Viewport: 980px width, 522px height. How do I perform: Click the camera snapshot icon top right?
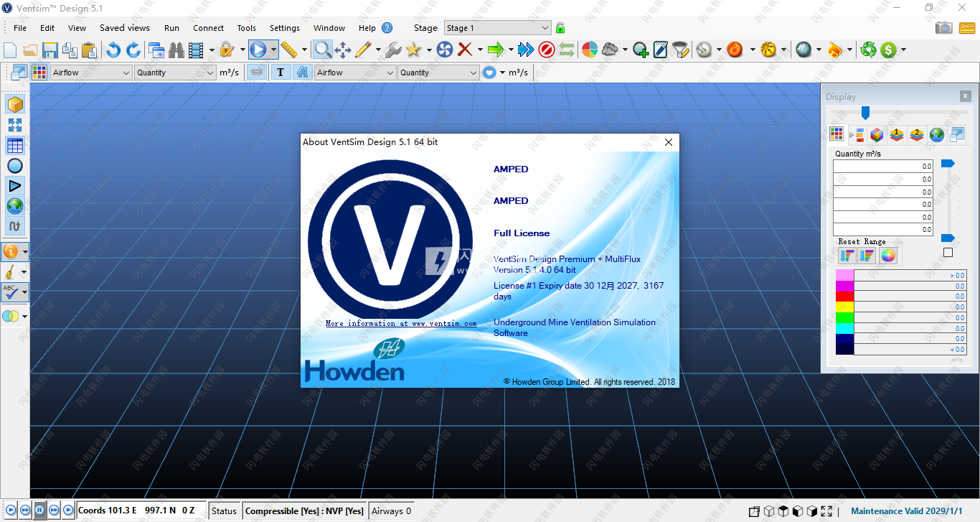coord(944,27)
